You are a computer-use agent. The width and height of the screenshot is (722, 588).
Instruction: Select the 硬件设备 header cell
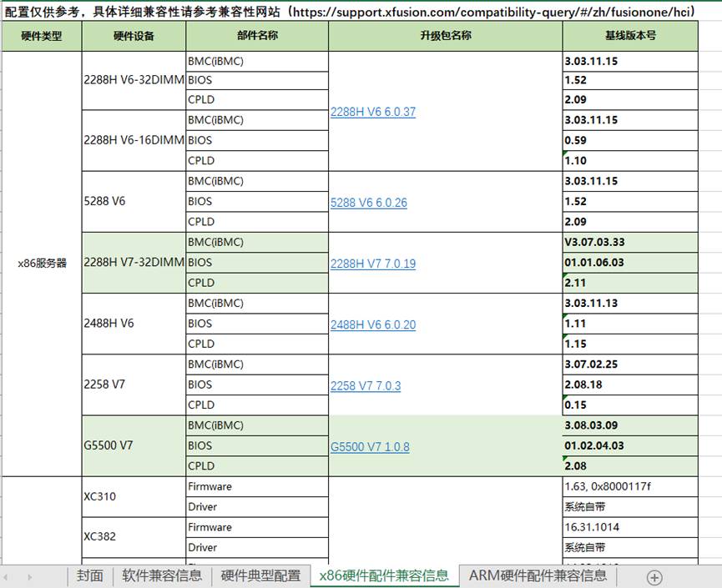(x=134, y=36)
